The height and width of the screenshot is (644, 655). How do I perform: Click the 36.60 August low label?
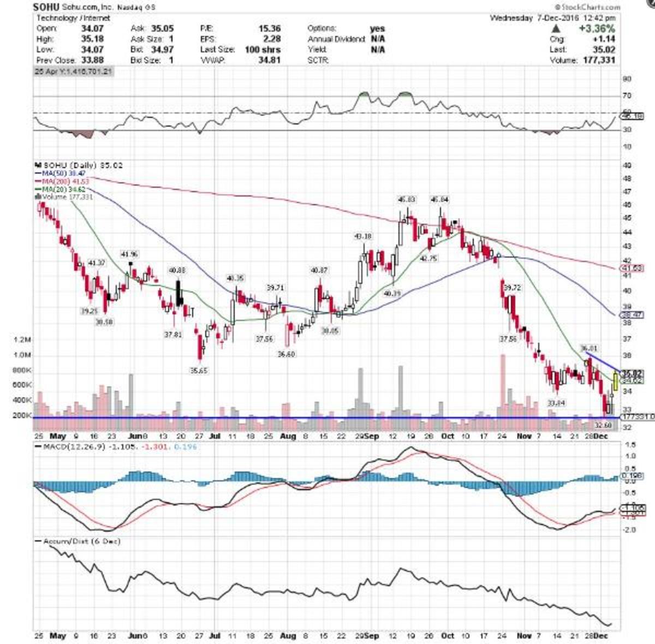click(x=286, y=354)
